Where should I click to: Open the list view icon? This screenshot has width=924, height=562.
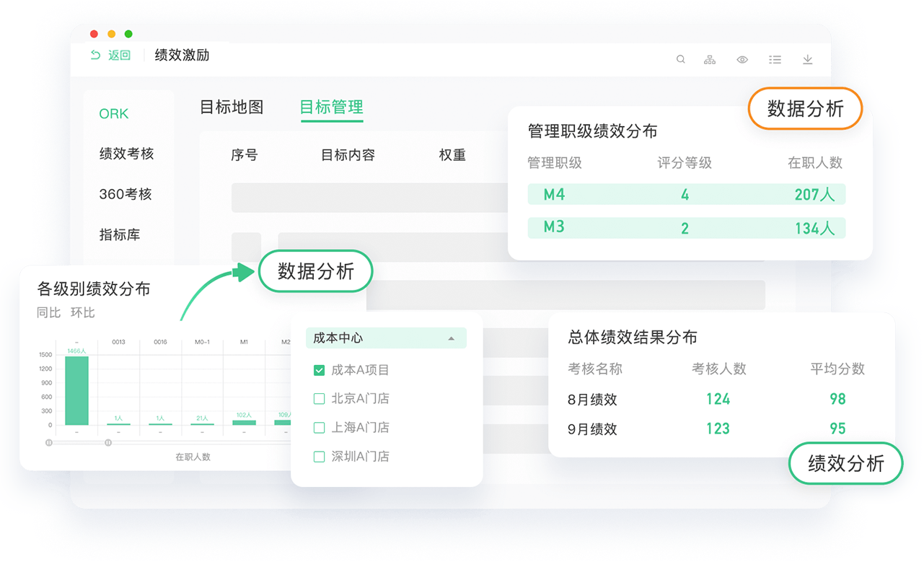pyautogui.click(x=775, y=60)
